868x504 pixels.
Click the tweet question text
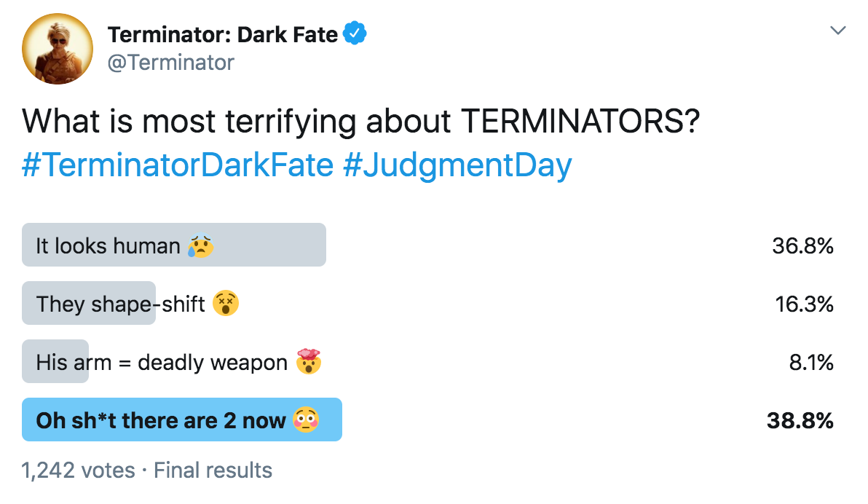tap(360, 122)
